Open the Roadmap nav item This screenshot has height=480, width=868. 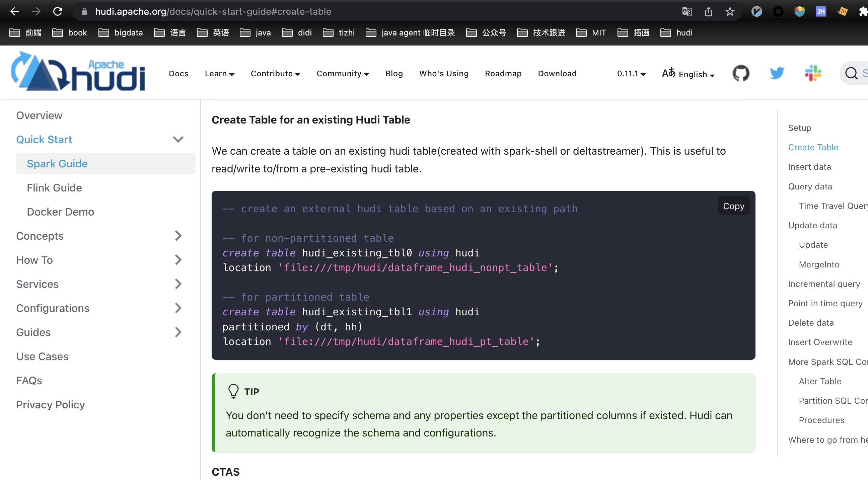pos(503,73)
